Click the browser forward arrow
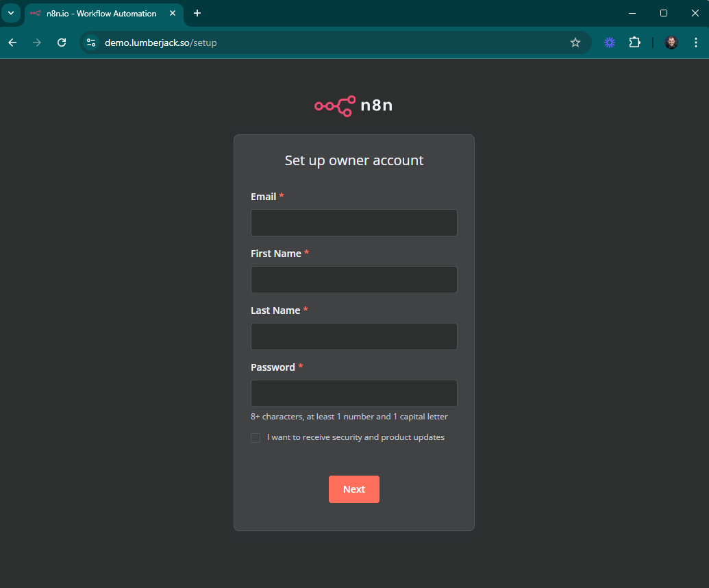Viewport: 709px width, 588px height. point(37,42)
